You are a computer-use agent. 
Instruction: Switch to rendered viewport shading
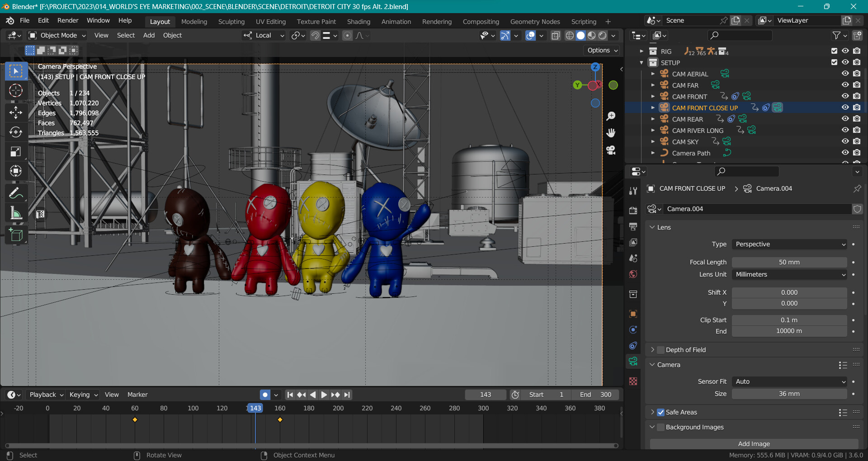coord(603,36)
